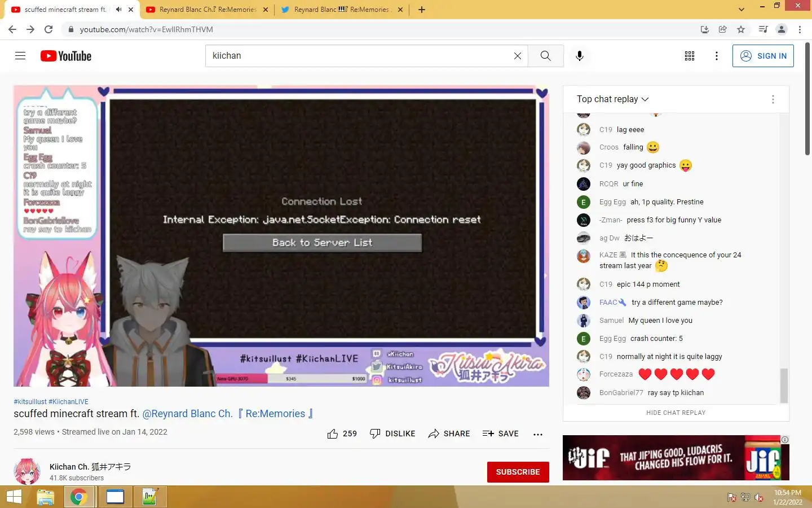Open Chrome from the taskbar

click(79, 497)
